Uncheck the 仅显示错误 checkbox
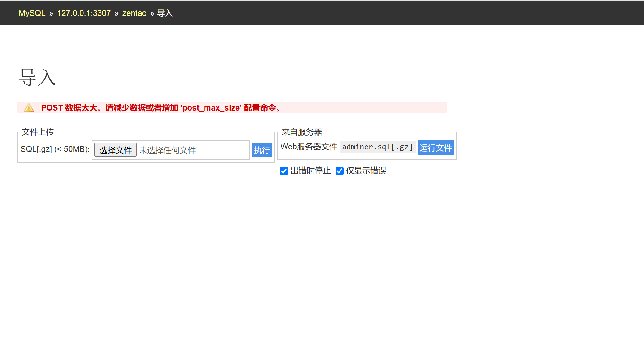644x353 pixels. [339, 171]
